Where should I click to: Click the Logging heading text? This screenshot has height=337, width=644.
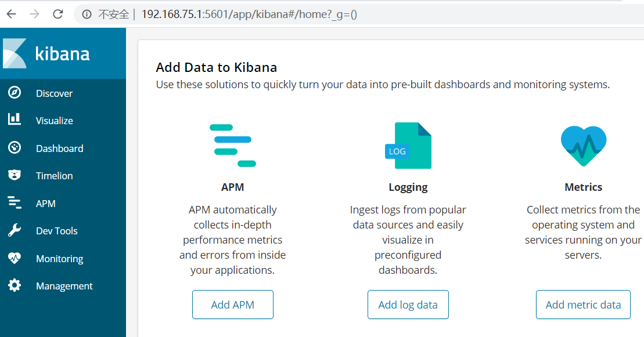point(408,187)
